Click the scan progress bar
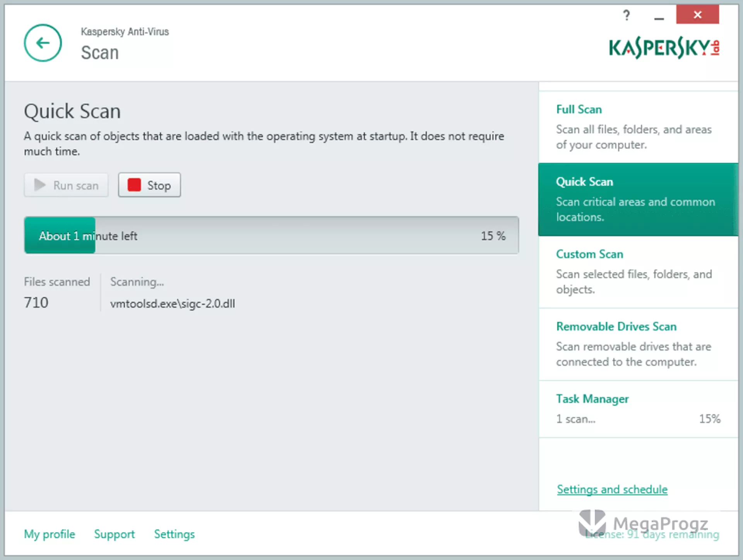743x560 pixels. [271, 236]
